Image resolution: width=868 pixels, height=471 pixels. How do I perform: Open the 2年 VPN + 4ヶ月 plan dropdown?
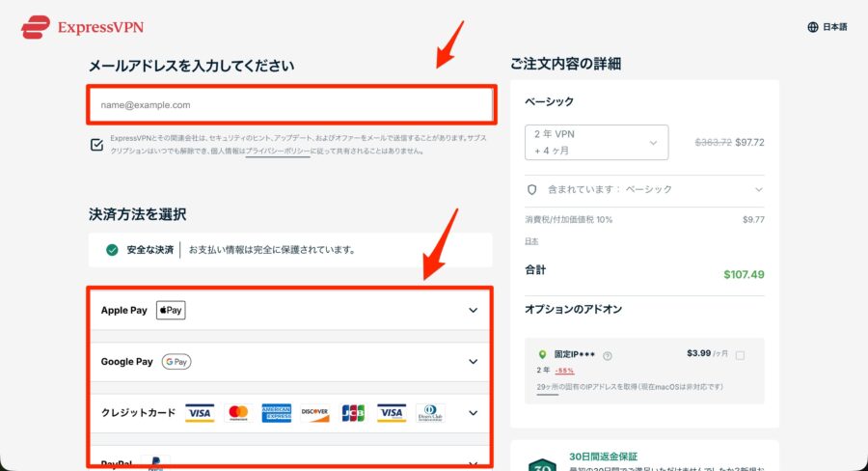point(596,143)
